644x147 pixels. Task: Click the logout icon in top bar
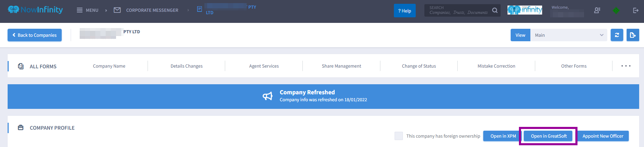tap(636, 10)
